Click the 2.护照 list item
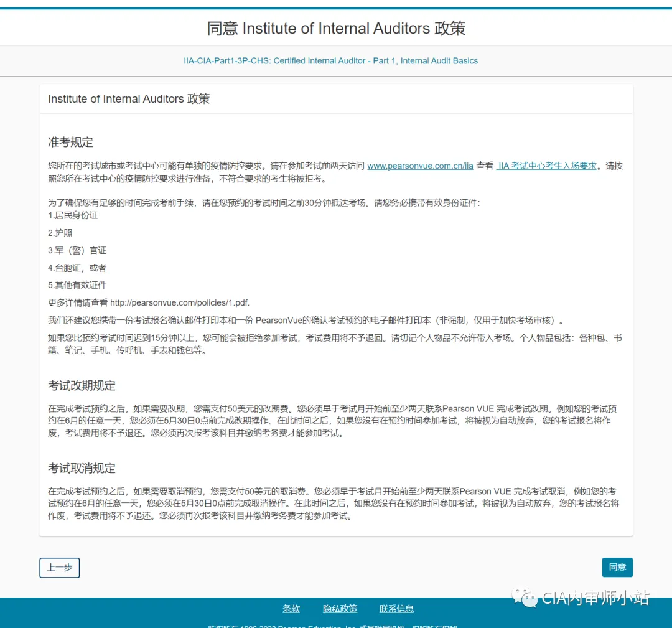This screenshot has width=672, height=628. (x=60, y=233)
